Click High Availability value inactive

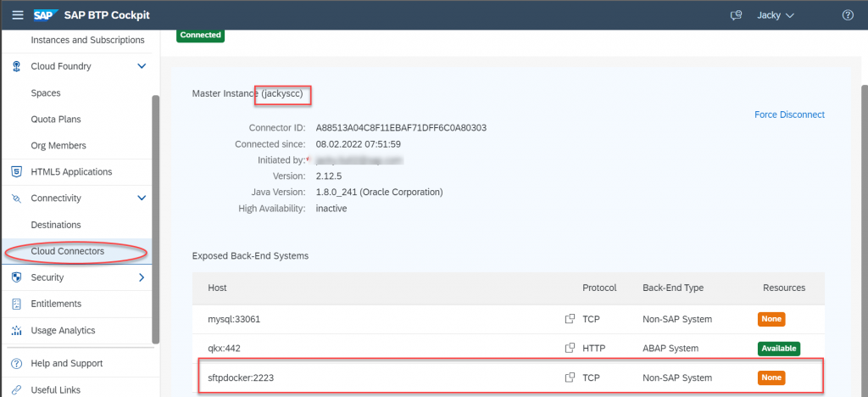point(331,209)
